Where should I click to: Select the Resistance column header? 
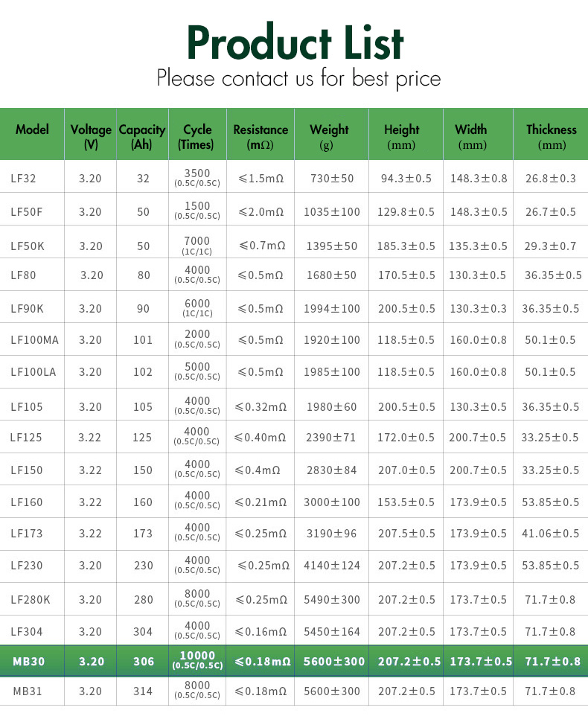pos(261,137)
